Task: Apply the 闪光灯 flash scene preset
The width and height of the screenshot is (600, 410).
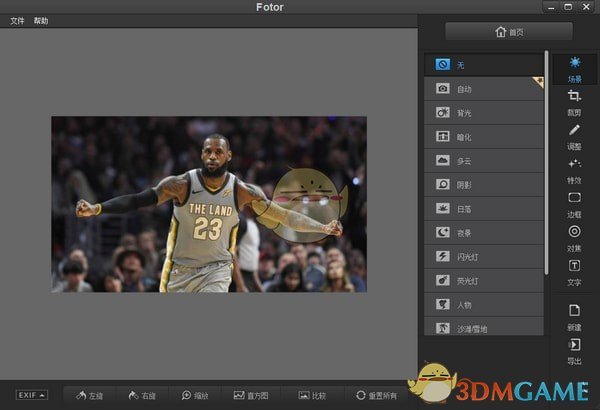Action: tap(484, 256)
